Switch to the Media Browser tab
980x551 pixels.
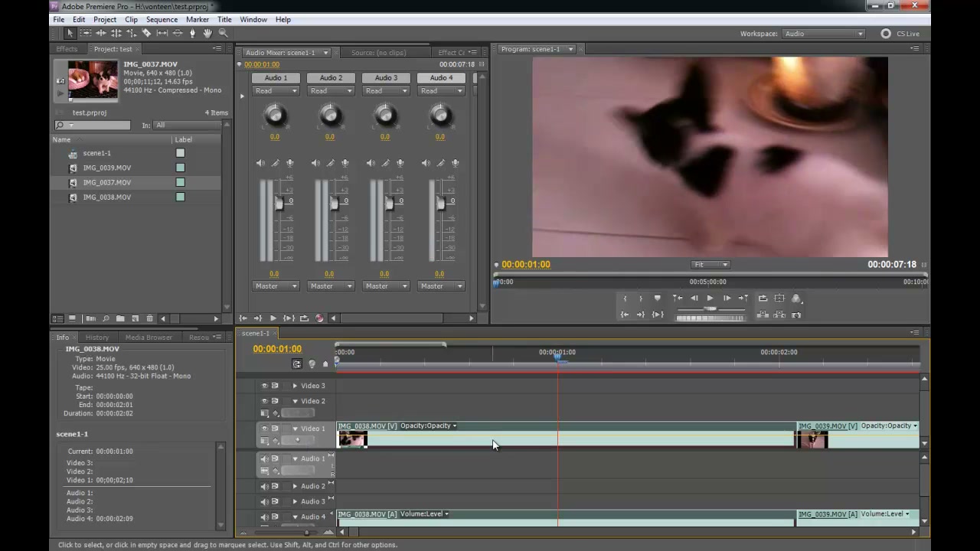[149, 337]
